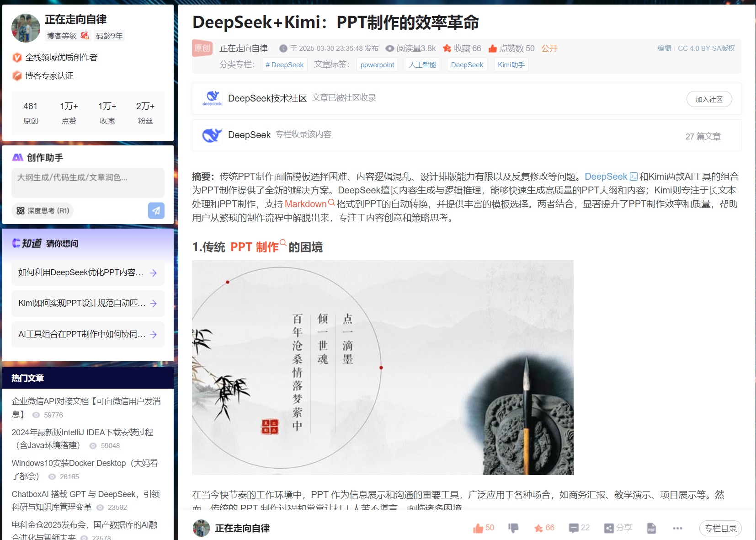The width and height of the screenshot is (756, 540).
Task: Open hot article 电科金仓2025发布会
Action: pyautogui.click(x=84, y=530)
